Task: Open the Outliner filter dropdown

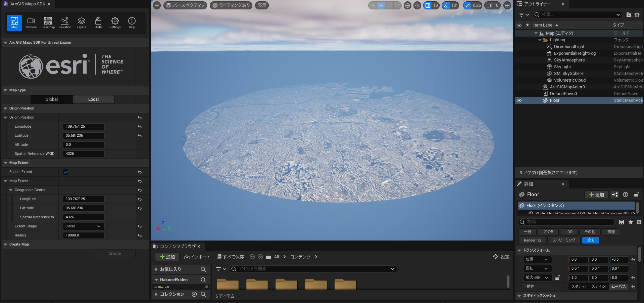Action: 524,15
